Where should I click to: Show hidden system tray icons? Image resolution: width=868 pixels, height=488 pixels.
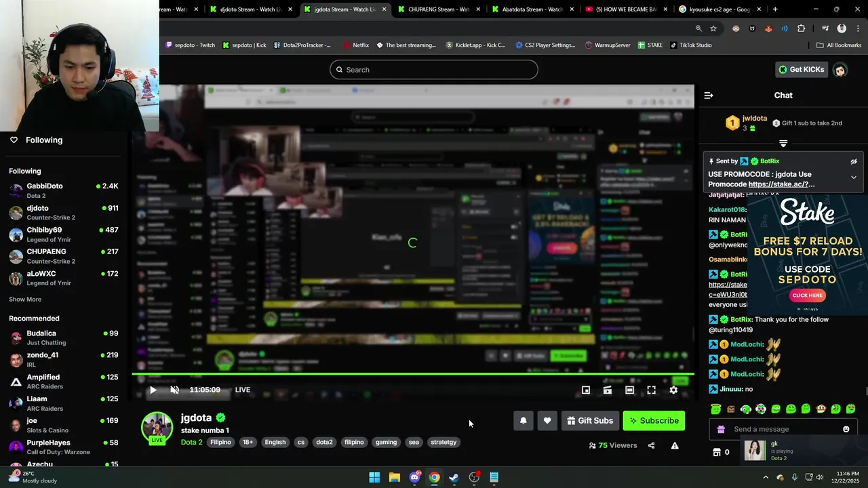(766, 477)
